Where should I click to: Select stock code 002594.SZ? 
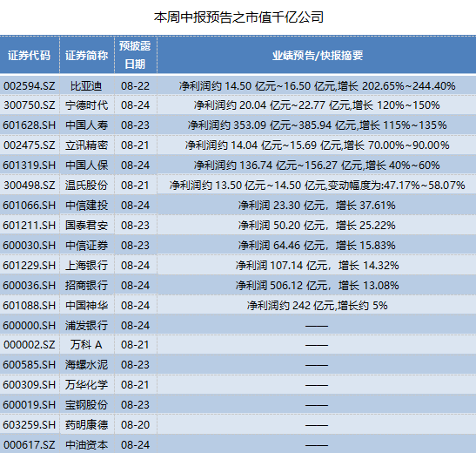(29, 86)
